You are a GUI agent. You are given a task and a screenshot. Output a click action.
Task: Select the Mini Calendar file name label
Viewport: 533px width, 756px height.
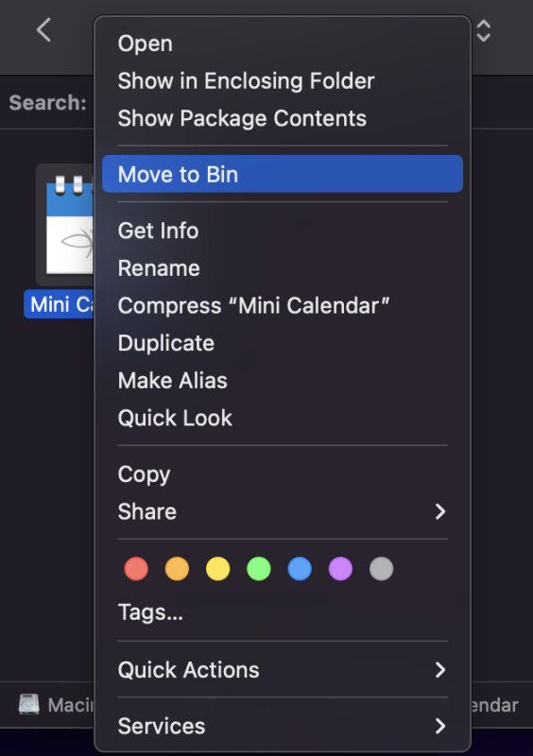[x=60, y=304]
